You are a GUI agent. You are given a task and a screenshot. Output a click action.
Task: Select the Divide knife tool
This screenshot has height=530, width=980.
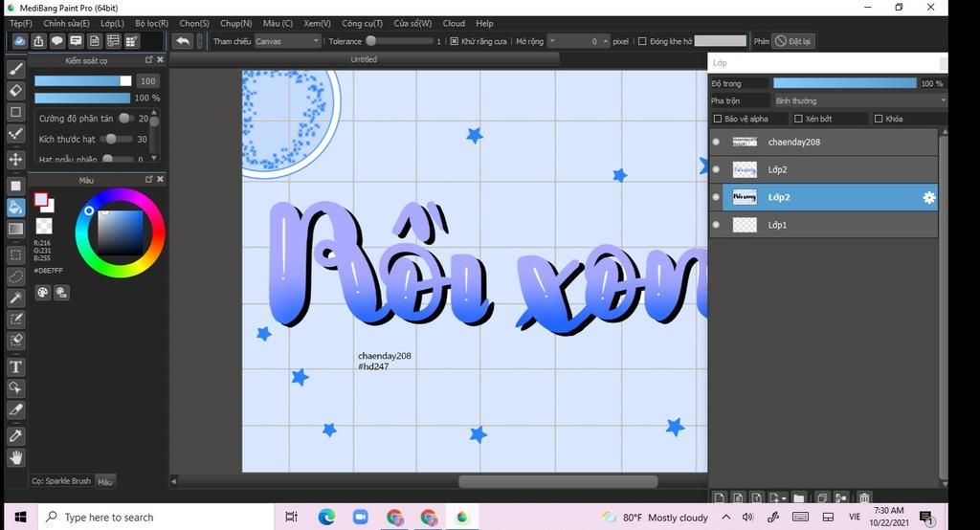pos(15,410)
